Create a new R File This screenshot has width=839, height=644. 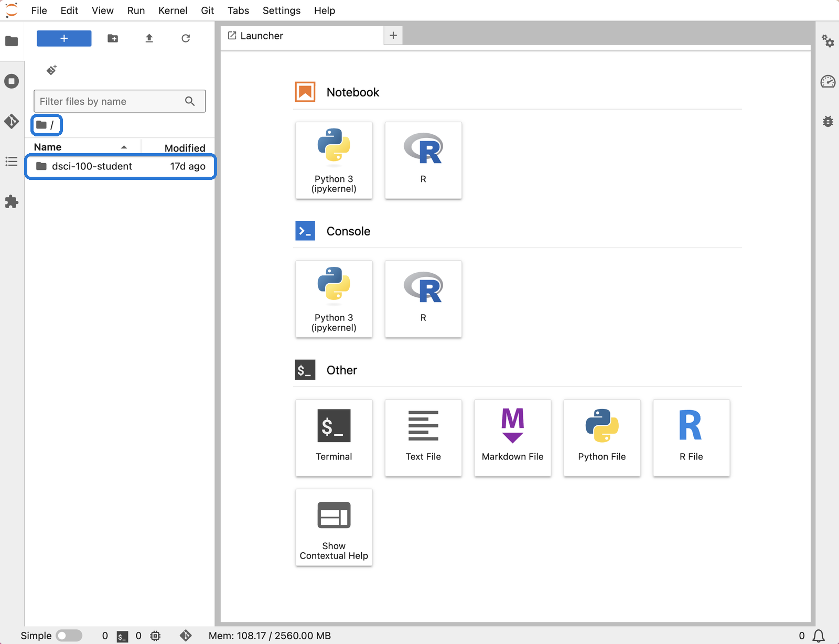(691, 438)
